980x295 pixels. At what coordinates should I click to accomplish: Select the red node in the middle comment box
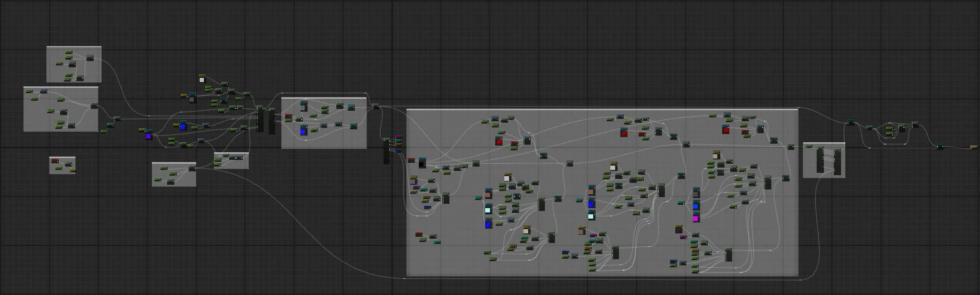288,116
